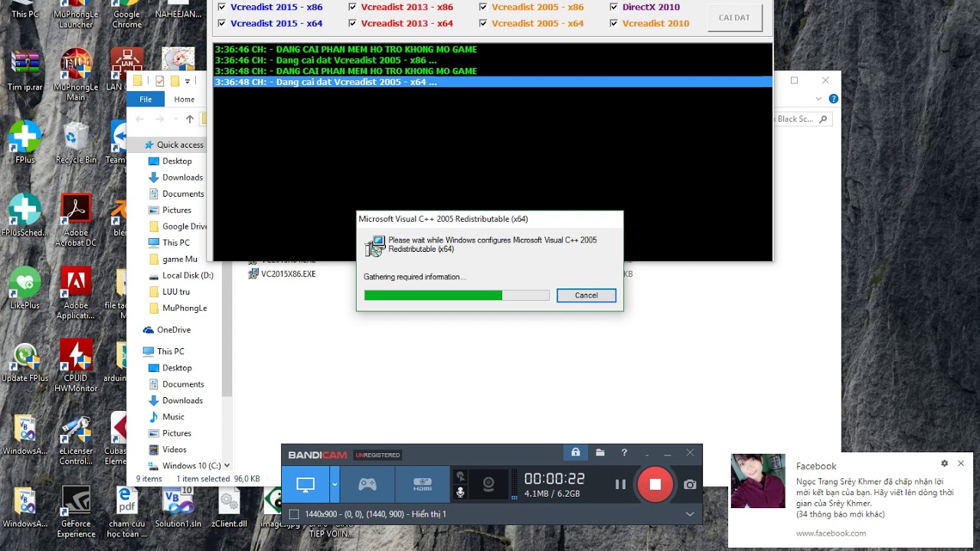Switch Bandicam to HDMI device mode
Screen dimensions: 980x551
[423, 484]
